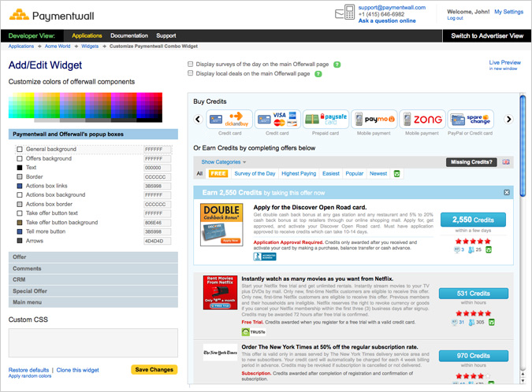The width and height of the screenshot is (532, 392).
Task: Select the Newest tab
Action: point(378,173)
